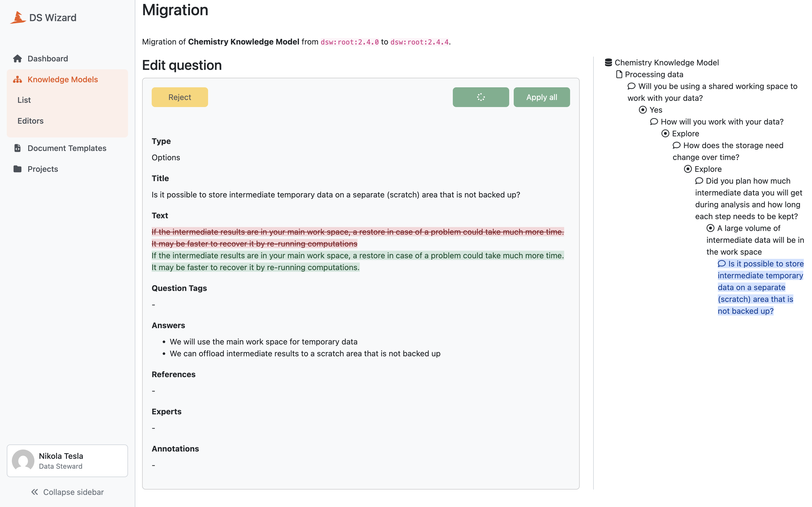812x507 pixels.
Task: Open the Editors submenu item
Action: click(x=30, y=121)
